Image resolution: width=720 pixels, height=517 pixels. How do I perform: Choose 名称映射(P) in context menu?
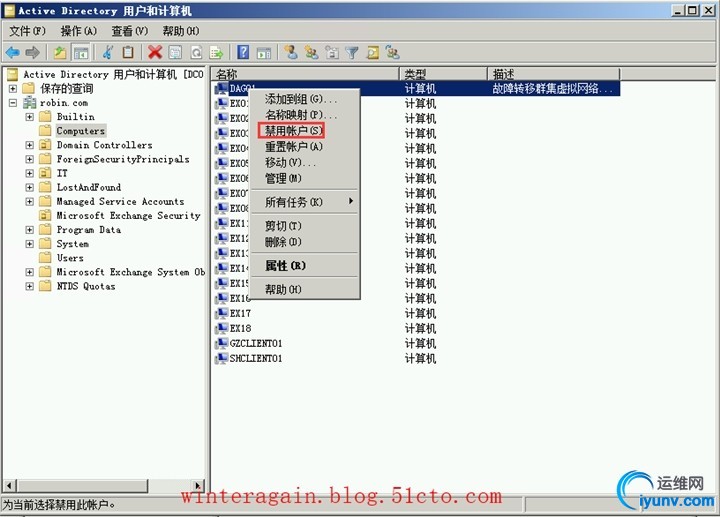[x=305, y=115]
